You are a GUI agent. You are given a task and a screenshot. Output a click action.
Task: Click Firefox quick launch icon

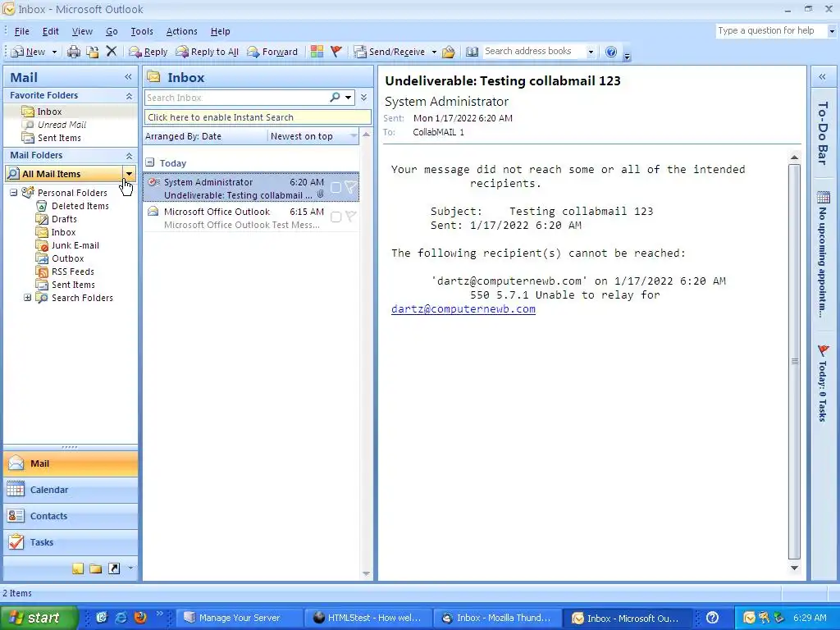(x=140, y=618)
